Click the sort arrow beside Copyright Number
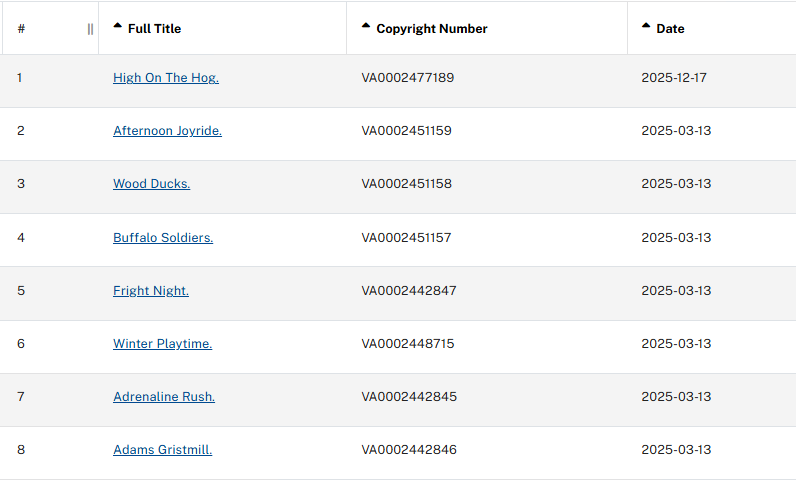 pyautogui.click(x=366, y=26)
